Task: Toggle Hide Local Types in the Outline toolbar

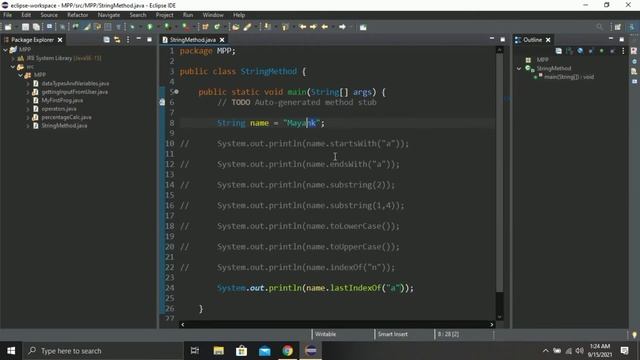Action: [x=612, y=51]
